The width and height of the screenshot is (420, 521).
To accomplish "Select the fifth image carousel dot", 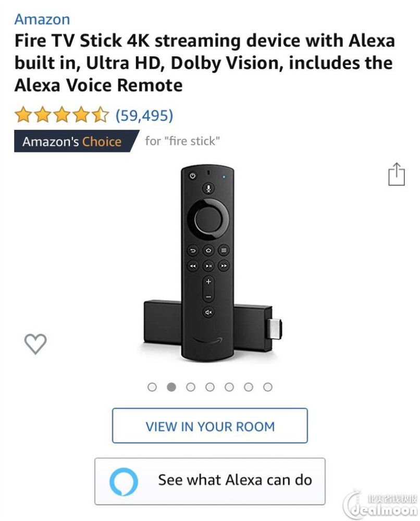I will click(x=229, y=387).
